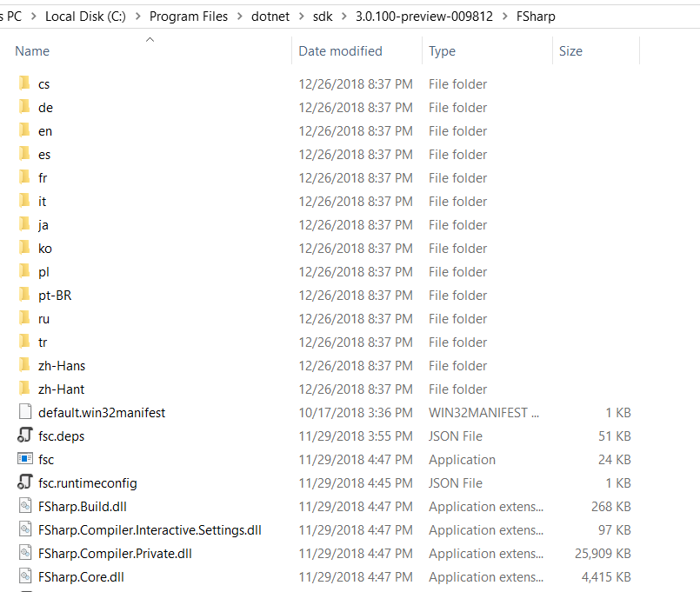Toggle sort direction arrow above Name

[x=150, y=40]
